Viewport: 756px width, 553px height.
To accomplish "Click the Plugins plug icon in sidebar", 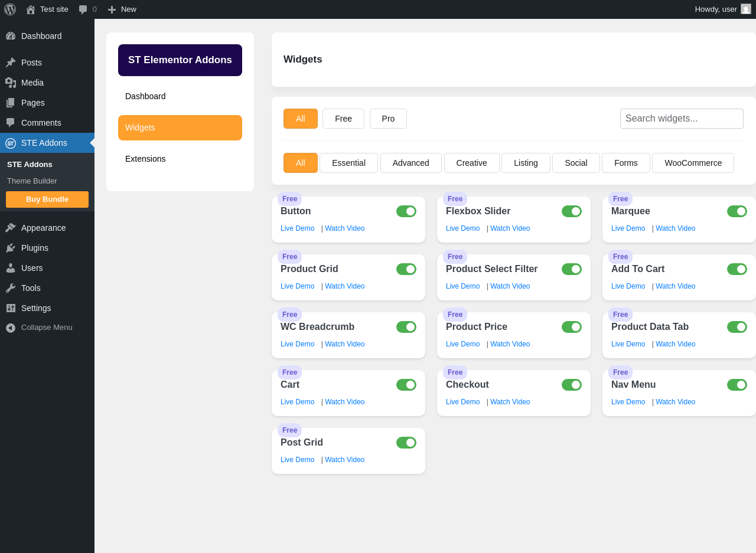I will point(11,248).
